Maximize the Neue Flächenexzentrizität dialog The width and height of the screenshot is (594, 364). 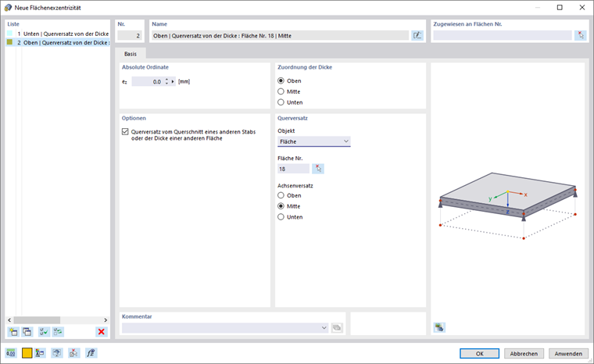point(560,8)
